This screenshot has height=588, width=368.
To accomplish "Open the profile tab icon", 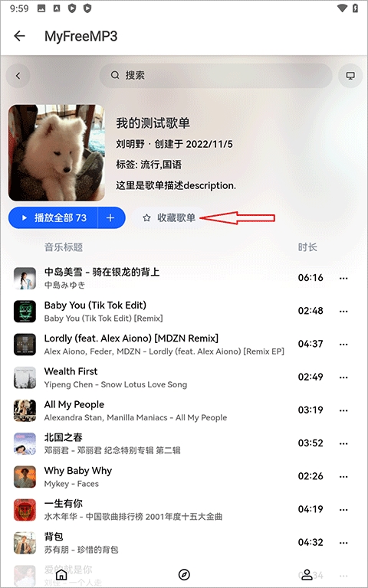I will tap(307, 574).
